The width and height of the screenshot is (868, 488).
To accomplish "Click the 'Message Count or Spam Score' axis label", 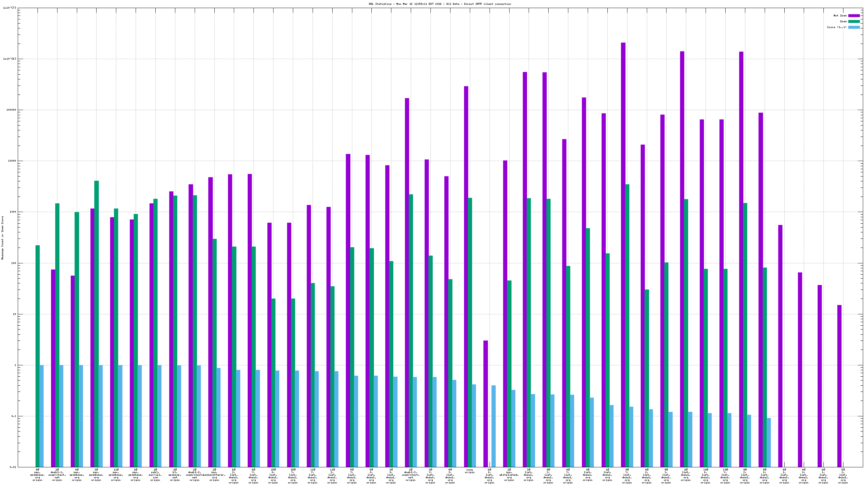I will click(3, 238).
